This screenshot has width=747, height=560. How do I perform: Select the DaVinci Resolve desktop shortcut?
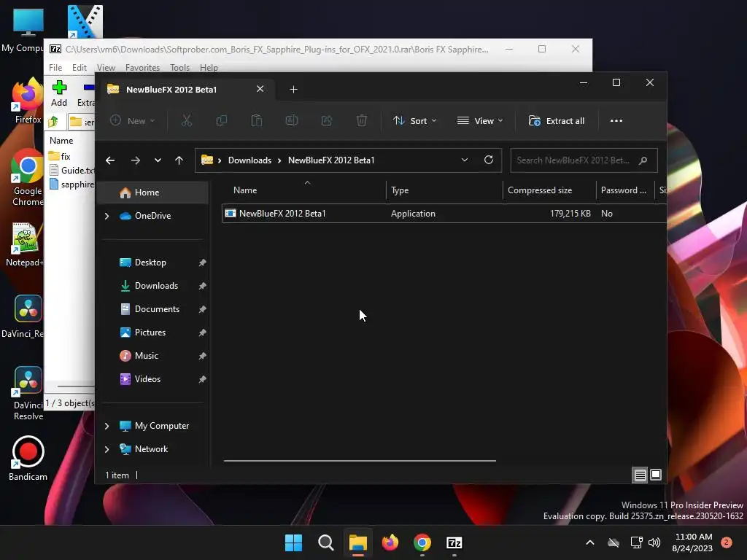pyautogui.click(x=28, y=394)
